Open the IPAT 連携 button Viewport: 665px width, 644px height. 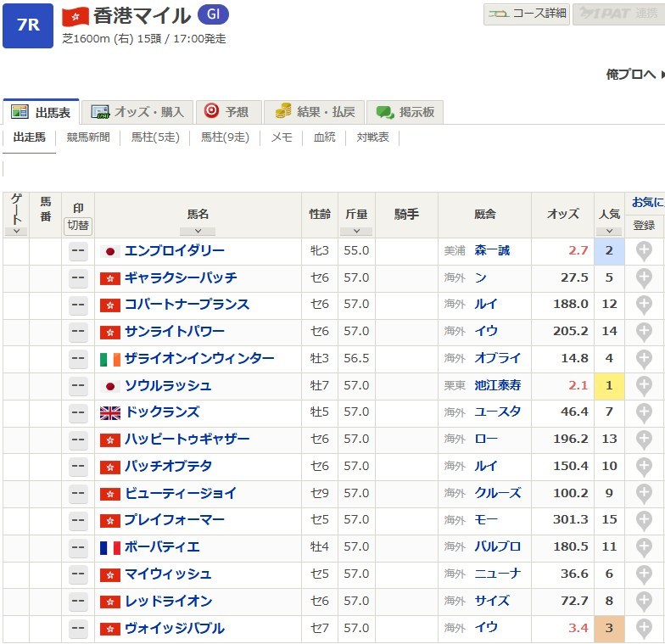click(x=617, y=14)
